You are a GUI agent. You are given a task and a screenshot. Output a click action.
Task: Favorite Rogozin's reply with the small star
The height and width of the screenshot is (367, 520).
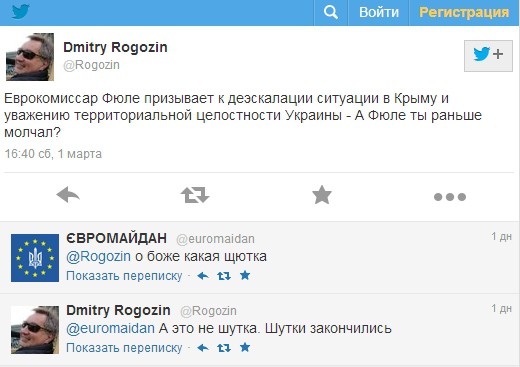coord(245,347)
